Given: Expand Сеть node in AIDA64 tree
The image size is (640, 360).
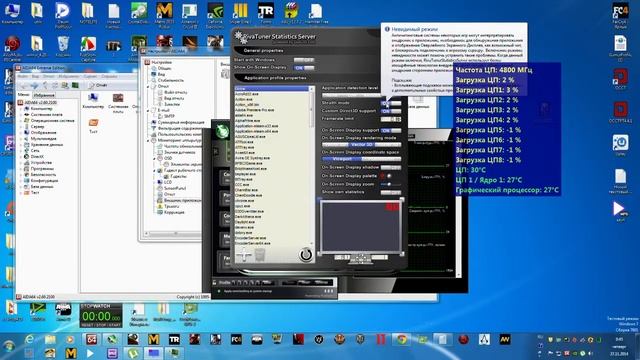Looking at the screenshot, I should (x=21, y=151).
